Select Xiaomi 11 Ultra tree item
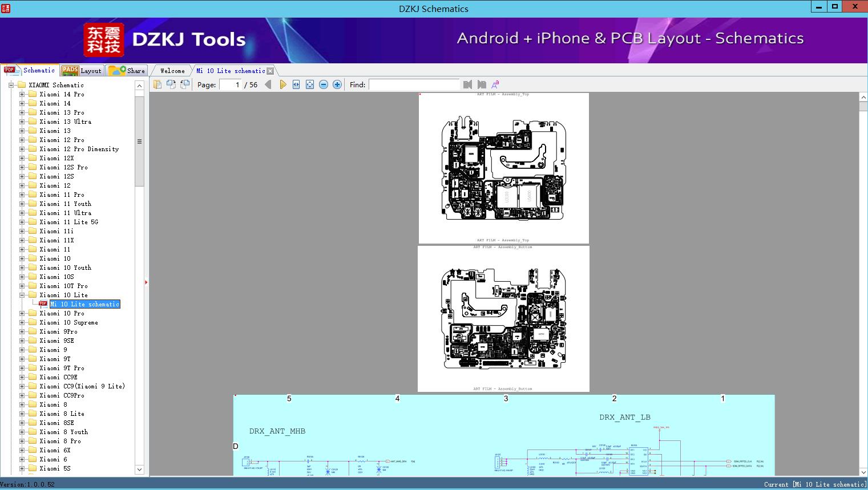Viewport: 868px width, 490px height. [x=66, y=213]
